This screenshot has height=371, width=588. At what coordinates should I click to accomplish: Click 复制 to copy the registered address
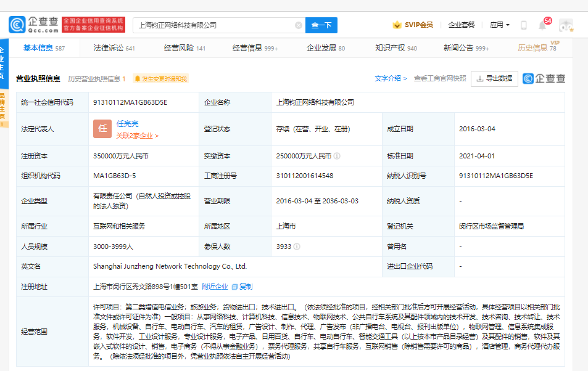coord(246,287)
